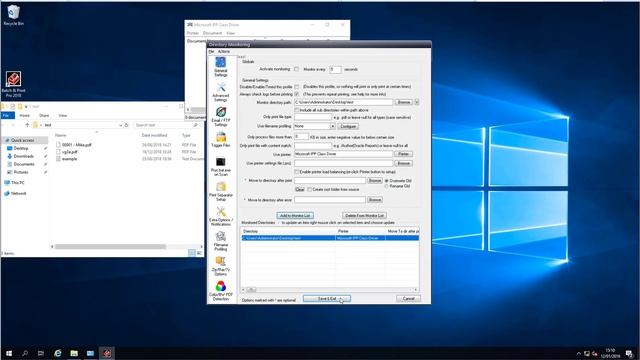This screenshot has height=360, width=640.
Task: Select the Trigger Files sidebar icon
Action: [x=220, y=140]
